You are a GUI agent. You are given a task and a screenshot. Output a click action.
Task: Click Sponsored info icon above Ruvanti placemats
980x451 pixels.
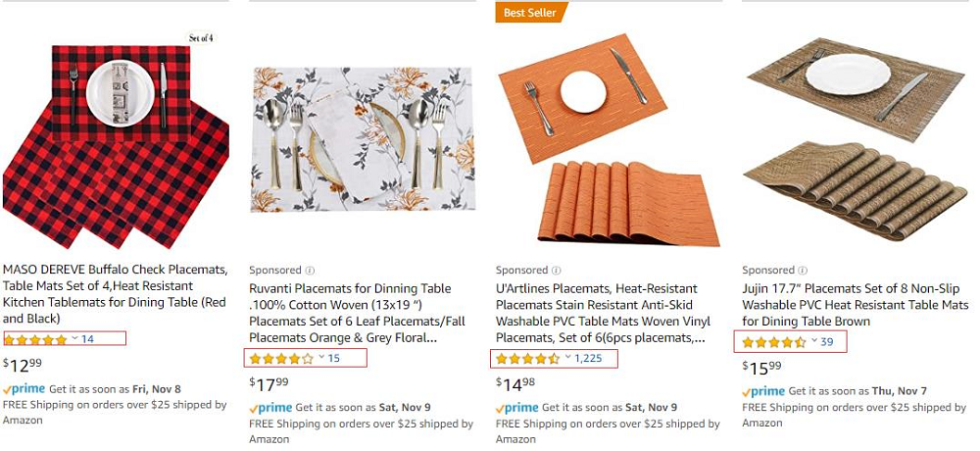pyautogui.click(x=310, y=271)
